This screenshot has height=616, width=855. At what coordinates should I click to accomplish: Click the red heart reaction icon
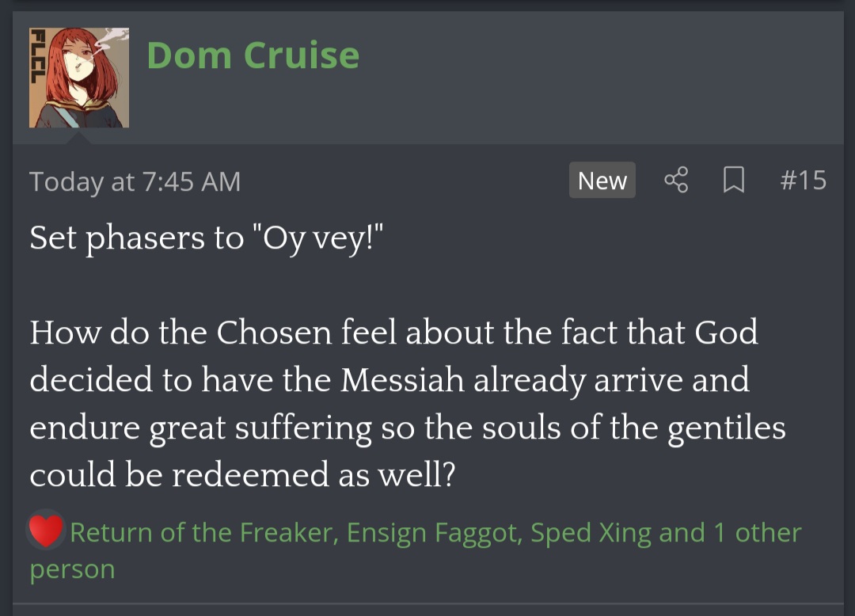pyautogui.click(x=46, y=530)
